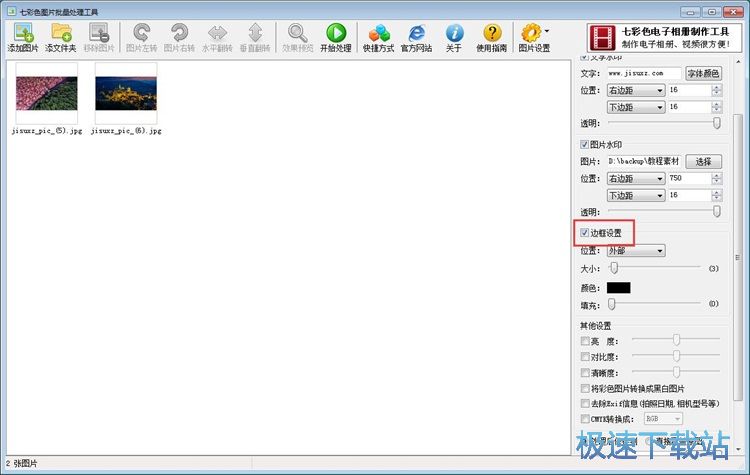Screen dimensions: 750x475
Task: Click the contrast slider handle
Action: 676,355
